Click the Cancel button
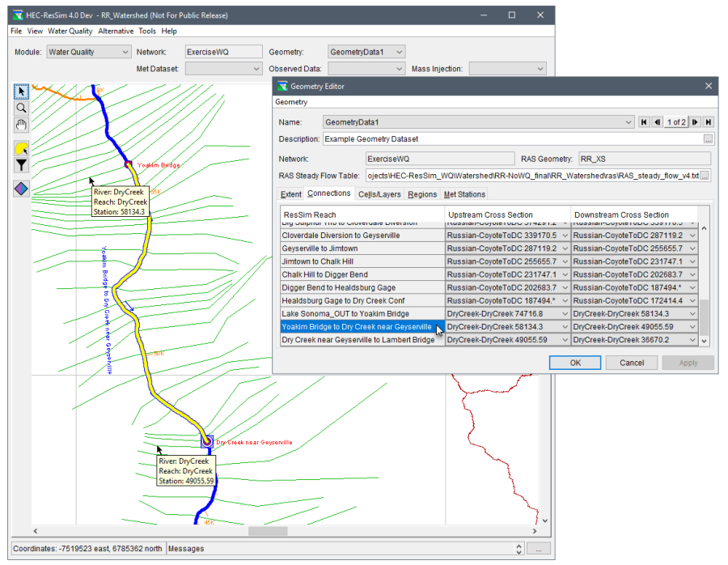The width and height of the screenshot is (728, 565). click(632, 363)
